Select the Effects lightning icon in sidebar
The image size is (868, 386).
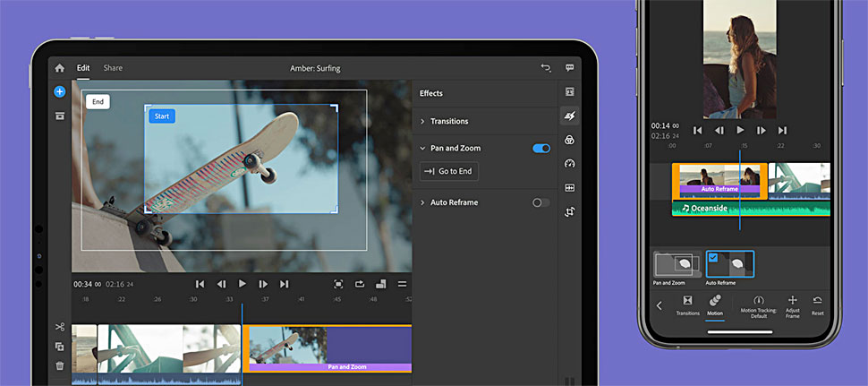point(569,116)
